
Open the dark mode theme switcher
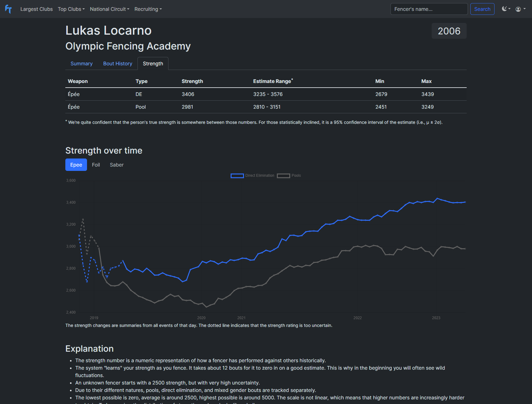tap(506, 9)
